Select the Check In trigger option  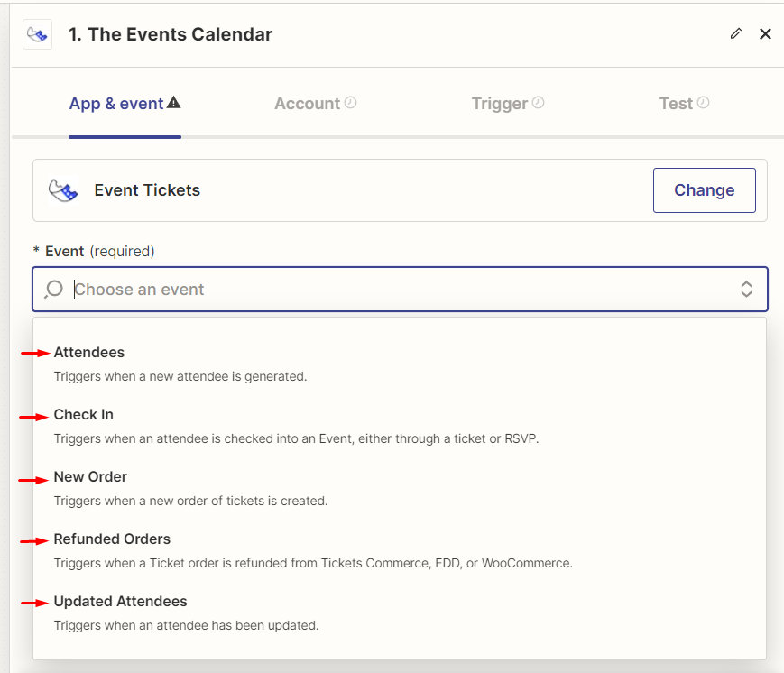(x=83, y=414)
